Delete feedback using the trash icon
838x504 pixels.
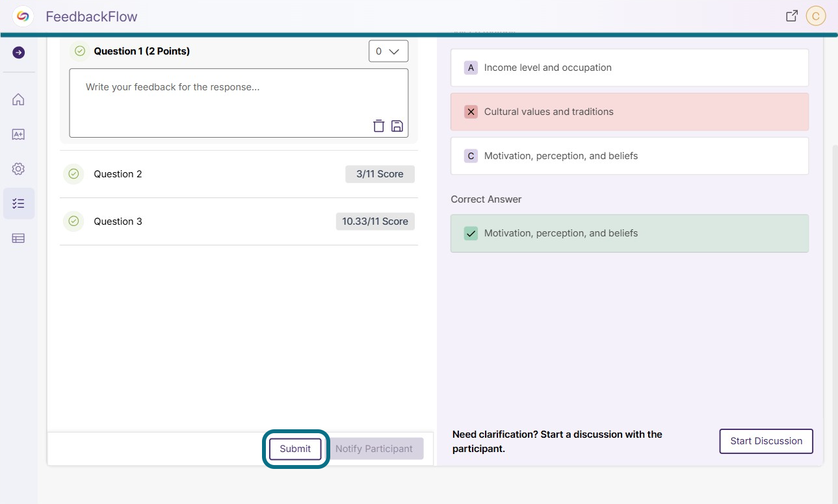click(378, 126)
